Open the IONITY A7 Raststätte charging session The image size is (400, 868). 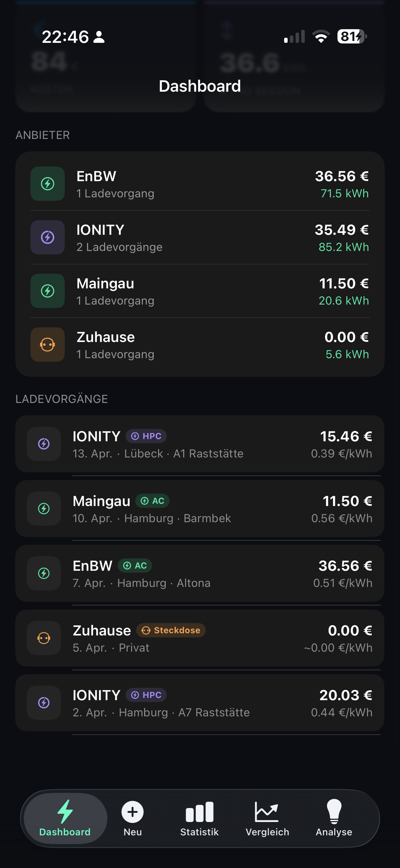200,703
